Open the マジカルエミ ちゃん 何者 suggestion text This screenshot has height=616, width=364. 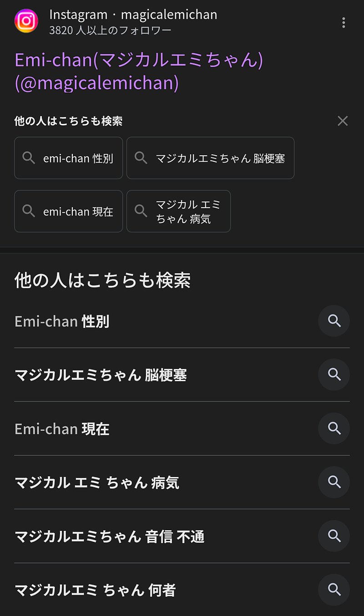95,590
